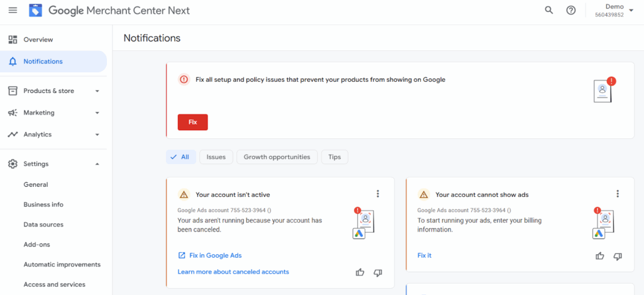Collapse the Settings section arrow
Screen dimensions: 644x295
[97, 164]
